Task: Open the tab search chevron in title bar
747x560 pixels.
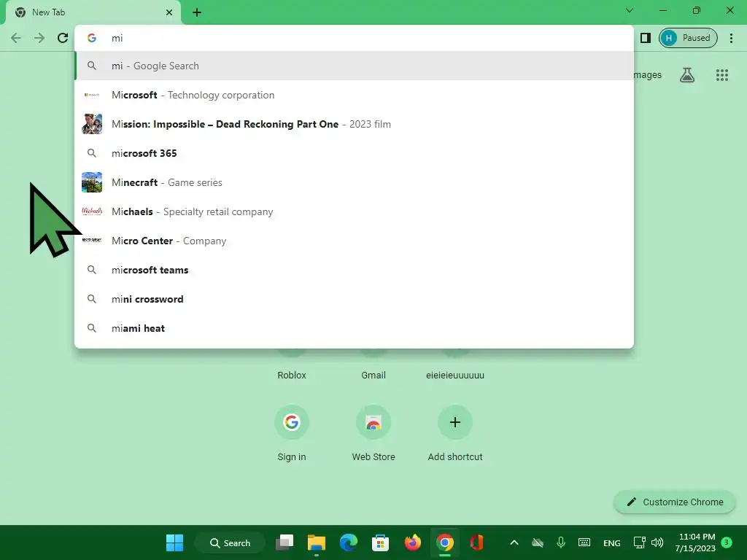Action: click(630, 10)
